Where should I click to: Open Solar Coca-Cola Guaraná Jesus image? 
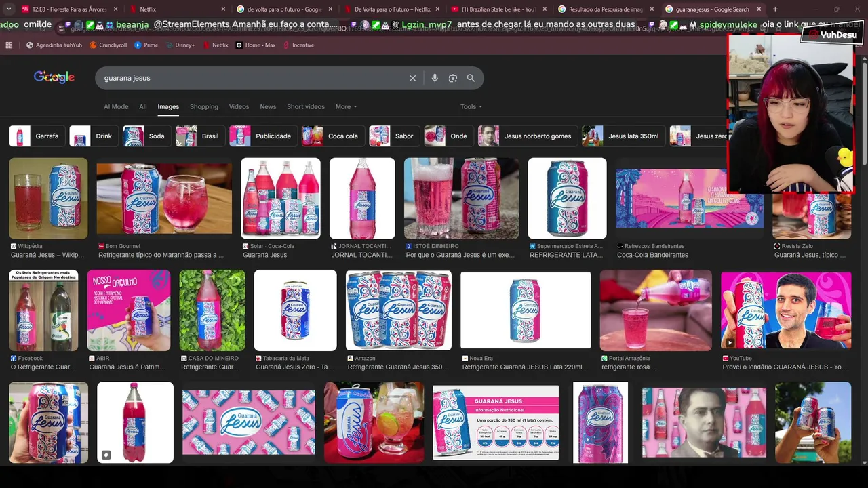coord(281,199)
